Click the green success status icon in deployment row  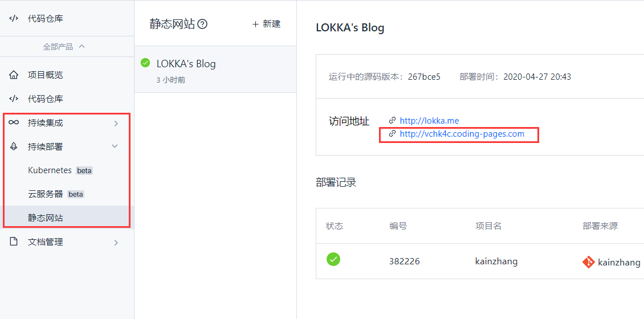click(333, 259)
